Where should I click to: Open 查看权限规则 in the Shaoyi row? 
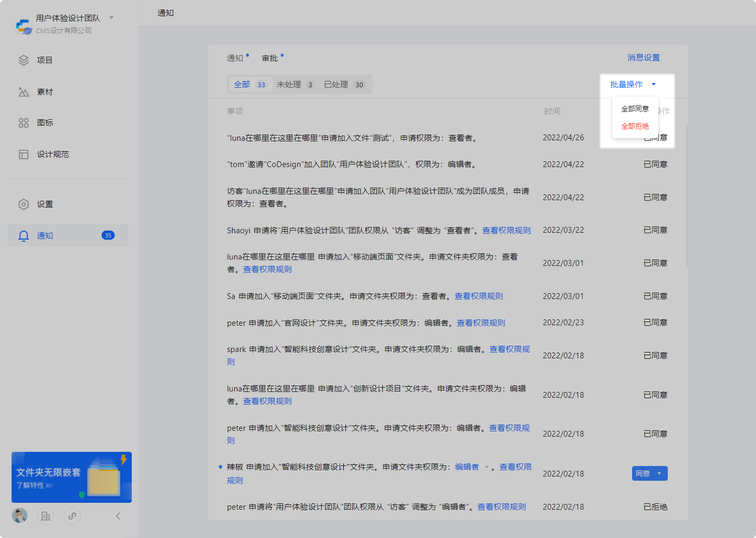pos(507,231)
